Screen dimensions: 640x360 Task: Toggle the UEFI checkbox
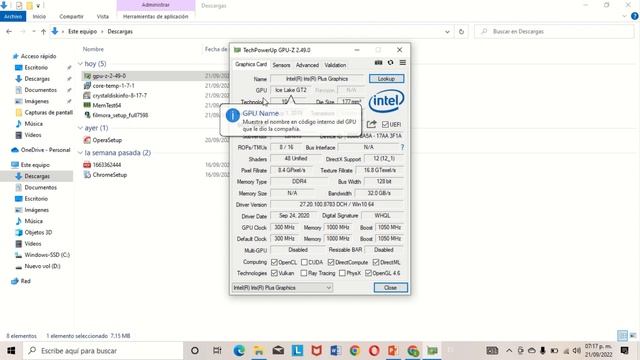tap(385, 124)
